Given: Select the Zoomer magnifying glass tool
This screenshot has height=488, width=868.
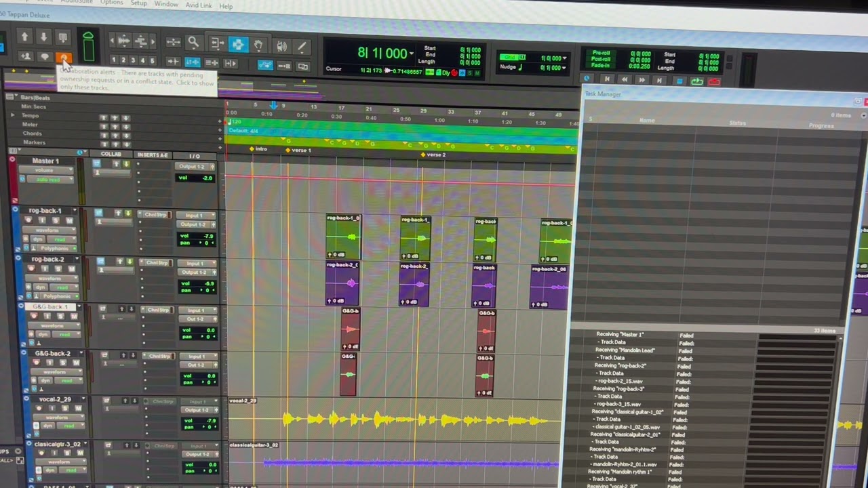Looking at the screenshot, I should (x=193, y=43).
